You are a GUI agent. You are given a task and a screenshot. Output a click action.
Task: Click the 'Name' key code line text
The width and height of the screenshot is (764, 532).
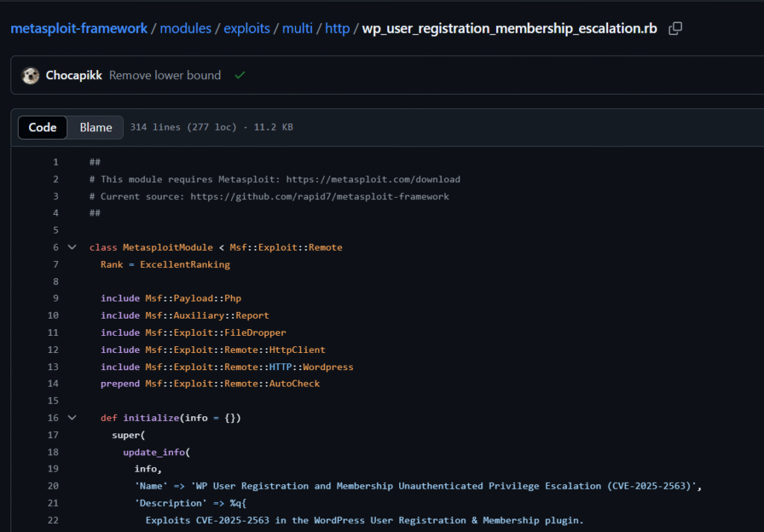coord(418,486)
